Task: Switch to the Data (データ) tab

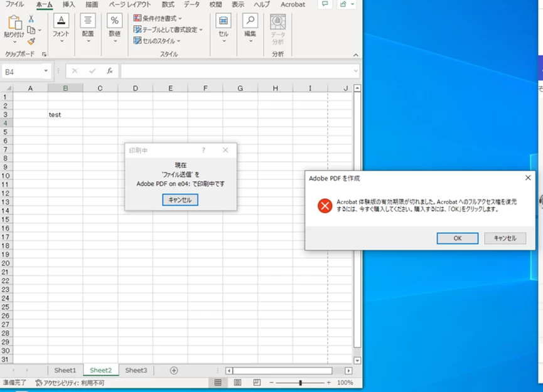Action: click(x=191, y=4)
